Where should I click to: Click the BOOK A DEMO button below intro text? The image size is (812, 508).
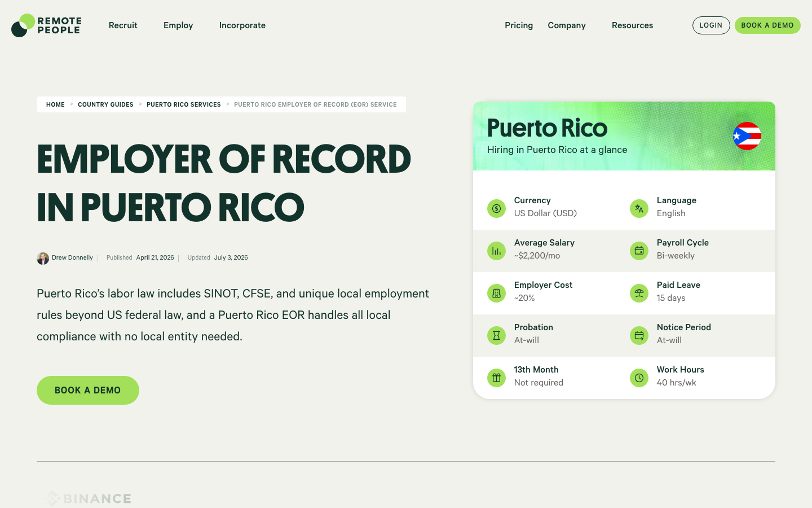pos(88,390)
